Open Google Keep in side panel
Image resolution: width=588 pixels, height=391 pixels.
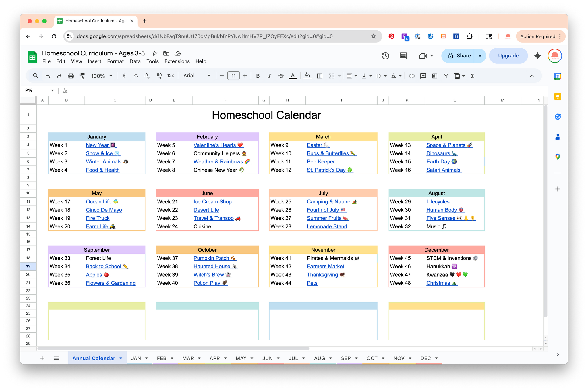coord(558,97)
